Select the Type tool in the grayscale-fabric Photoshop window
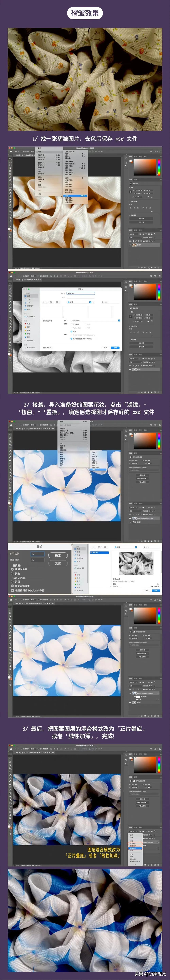 tap(10, 333)
